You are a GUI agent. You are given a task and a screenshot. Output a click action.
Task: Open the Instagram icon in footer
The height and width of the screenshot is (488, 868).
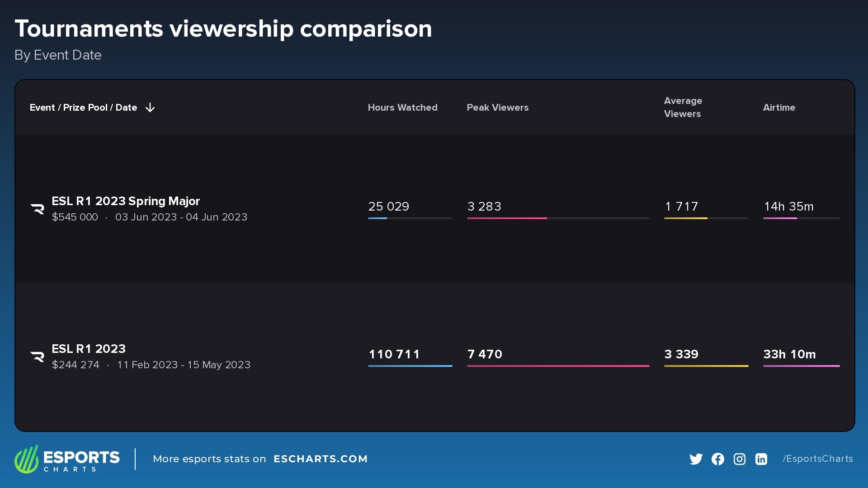pyautogui.click(x=740, y=459)
